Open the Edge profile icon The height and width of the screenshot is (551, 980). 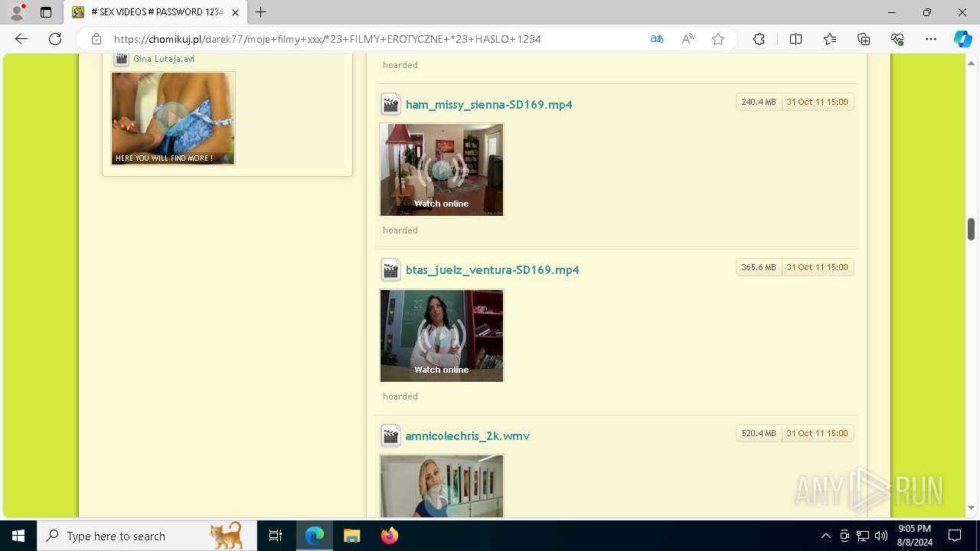click(17, 12)
